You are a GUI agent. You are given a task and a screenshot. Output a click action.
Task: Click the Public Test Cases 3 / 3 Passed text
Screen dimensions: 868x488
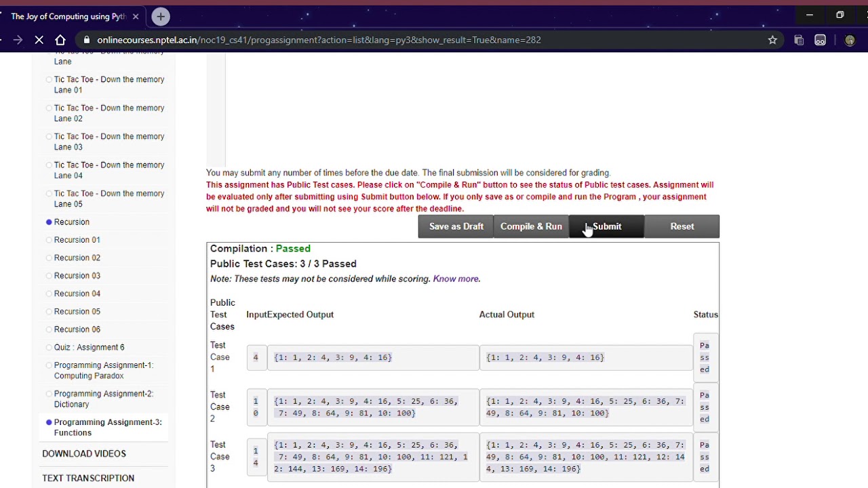pyautogui.click(x=283, y=264)
